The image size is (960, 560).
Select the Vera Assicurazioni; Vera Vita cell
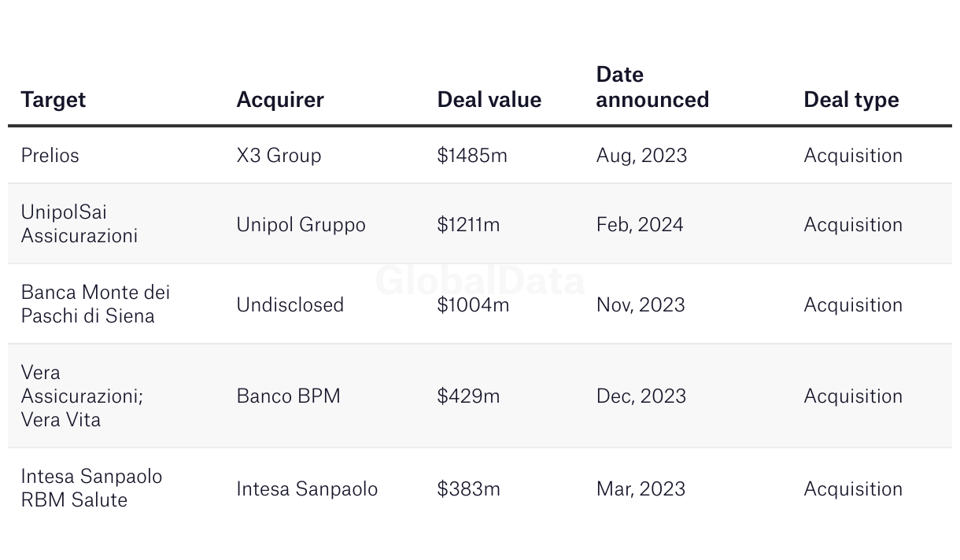click(82, 396)
